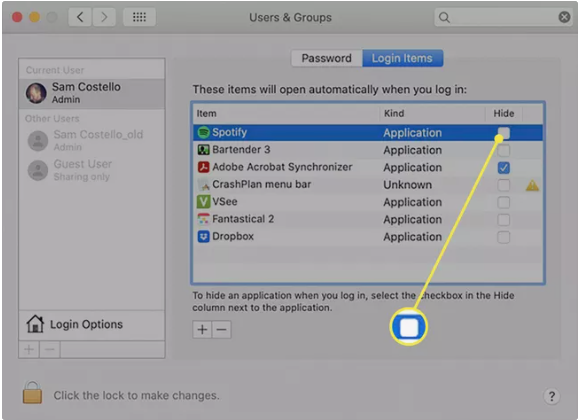
Task: Click the Application kind cell for Dropbox
Action: click(x=412, y=237)
